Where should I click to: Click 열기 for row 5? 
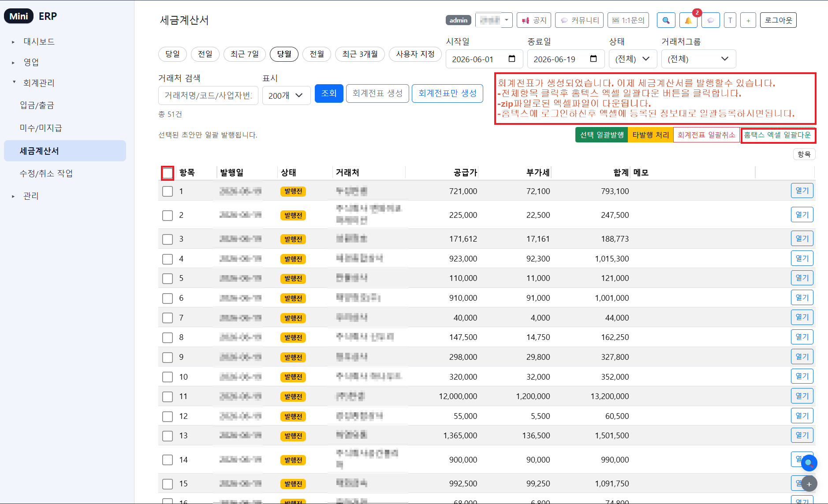pyautogui.click(x=802, y=278)
